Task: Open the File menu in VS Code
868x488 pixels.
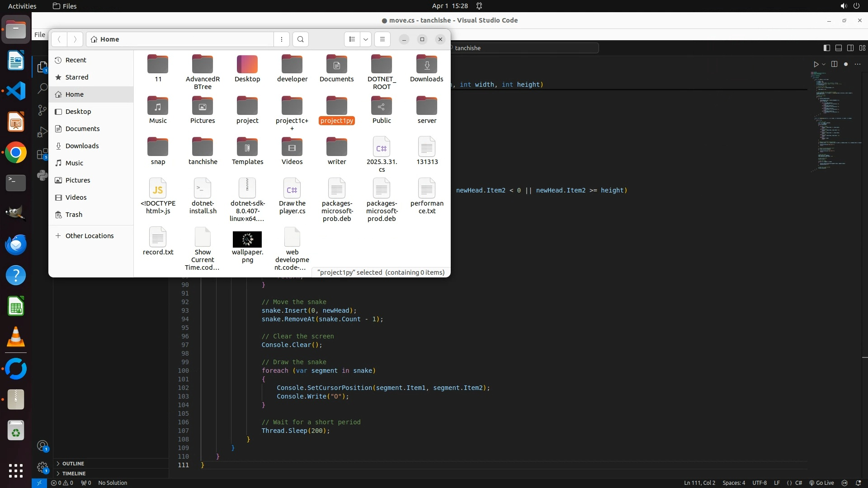Action: (x=40, y=35)
